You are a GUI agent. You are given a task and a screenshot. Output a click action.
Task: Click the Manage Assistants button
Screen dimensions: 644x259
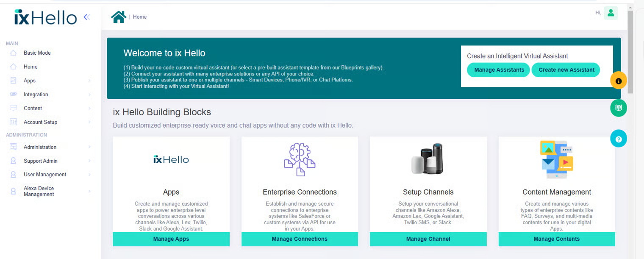(x=499, y=70)
